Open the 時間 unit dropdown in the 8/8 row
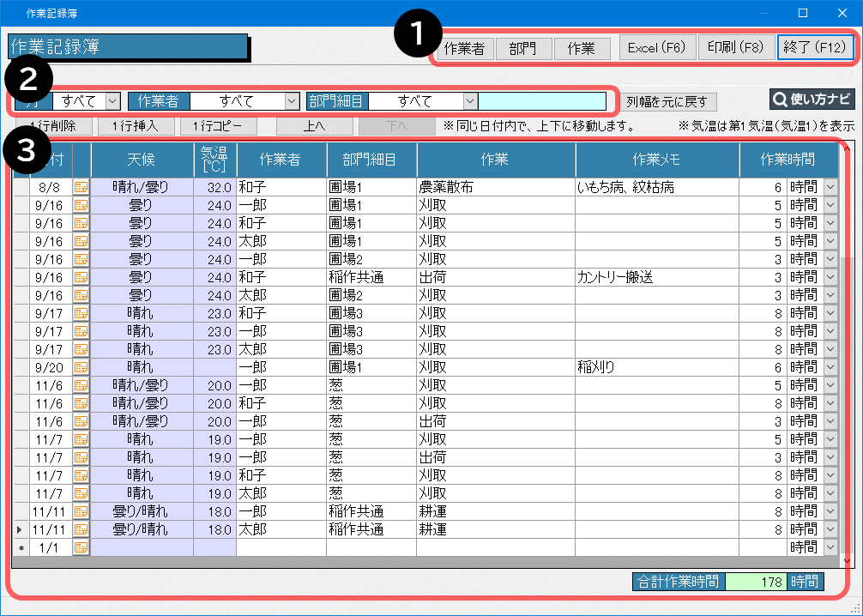Viewport: 863px width, 616px height. (830, 186)
